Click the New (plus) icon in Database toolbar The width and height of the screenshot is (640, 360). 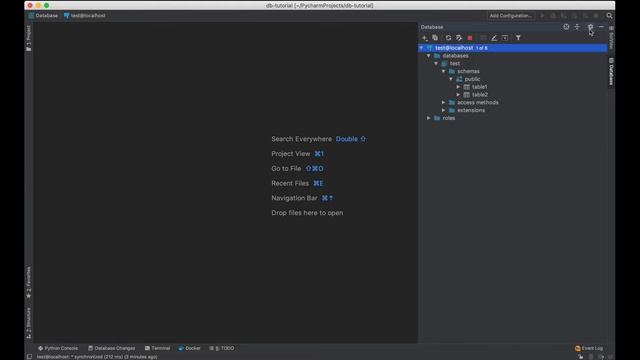click(424, 38)
